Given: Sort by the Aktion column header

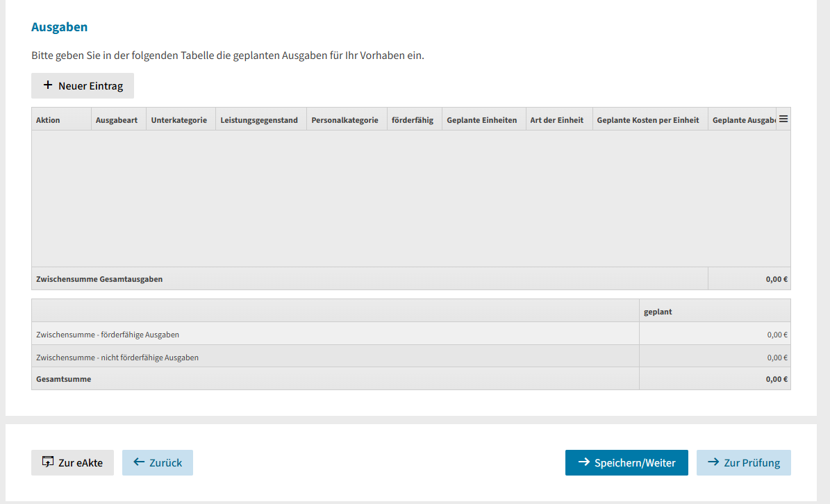Looking at the screenshot, I should [48, 120].
